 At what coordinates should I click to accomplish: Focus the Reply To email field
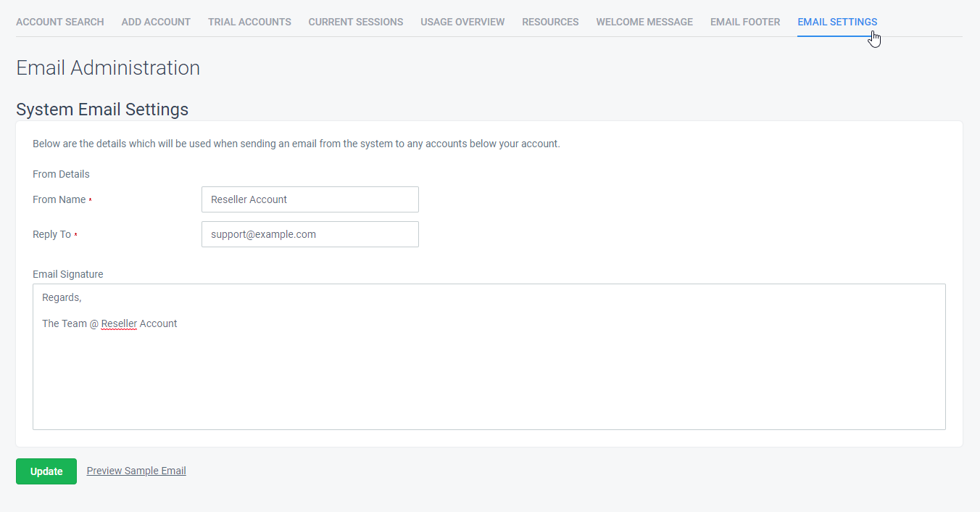click(310, 234)
